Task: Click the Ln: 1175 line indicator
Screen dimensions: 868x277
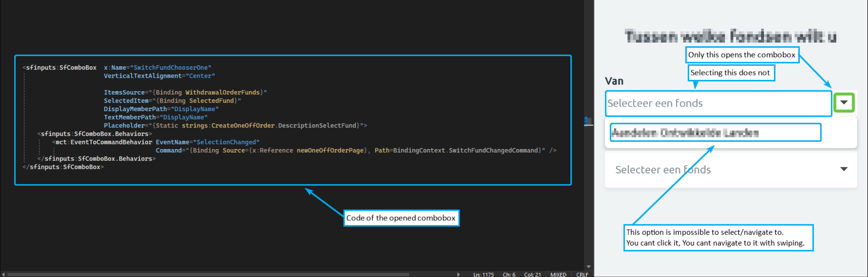Action: 483,274
